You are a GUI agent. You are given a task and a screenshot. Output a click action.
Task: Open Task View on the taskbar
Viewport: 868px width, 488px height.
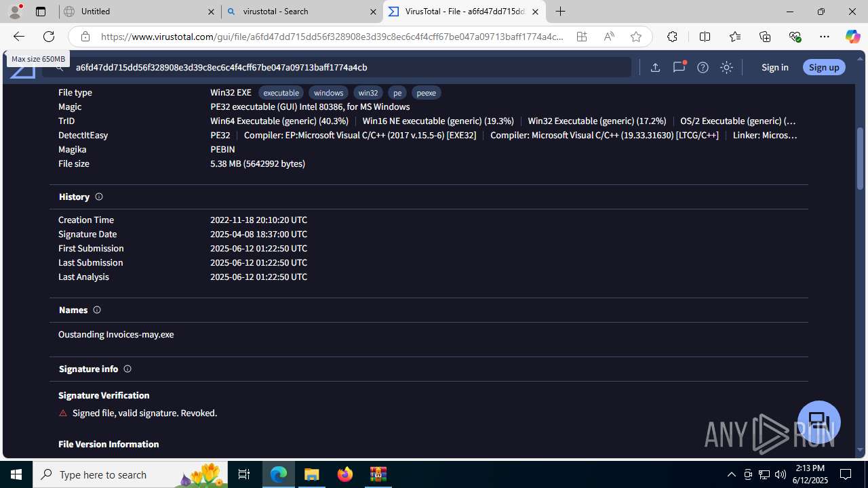pos(244,474)
